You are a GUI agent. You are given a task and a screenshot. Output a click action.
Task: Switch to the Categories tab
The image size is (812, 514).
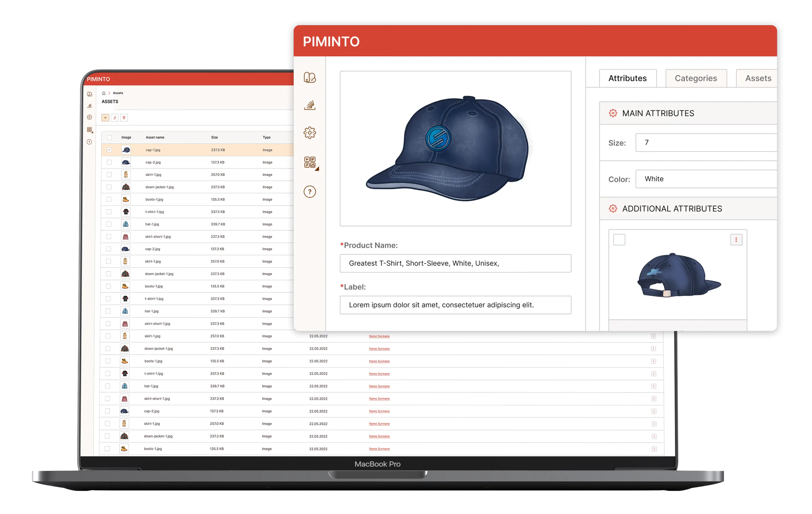tap(696, 78)
